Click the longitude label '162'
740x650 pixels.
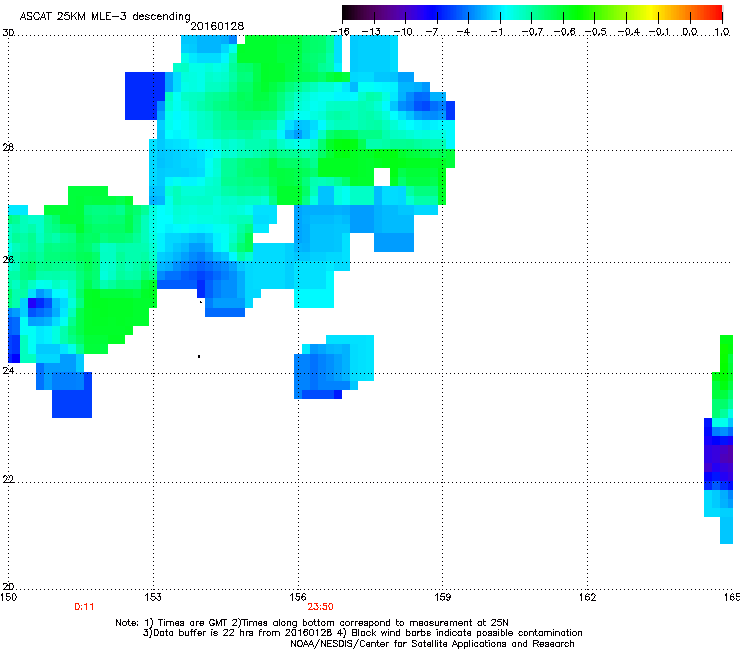(588, 597)
